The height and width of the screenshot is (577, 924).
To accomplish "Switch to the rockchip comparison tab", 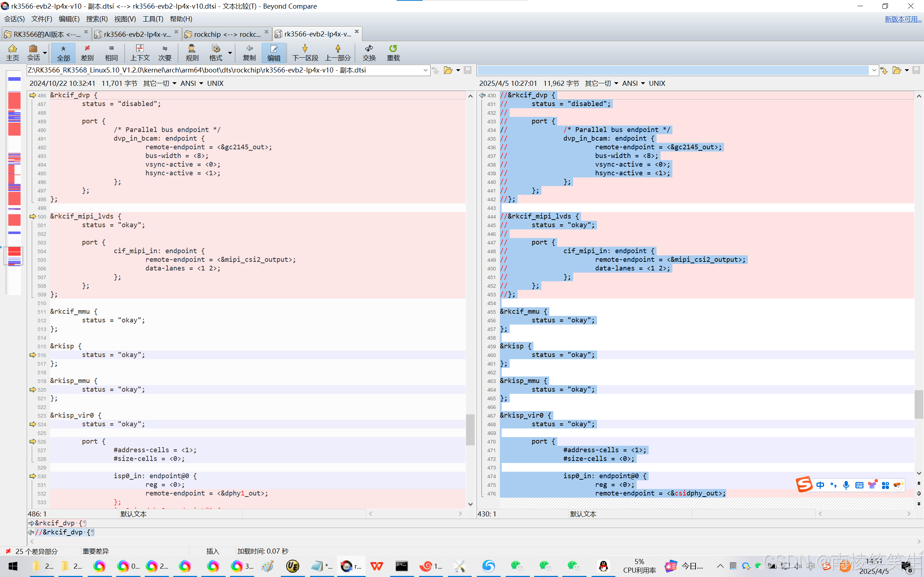I will pos(227,34).
